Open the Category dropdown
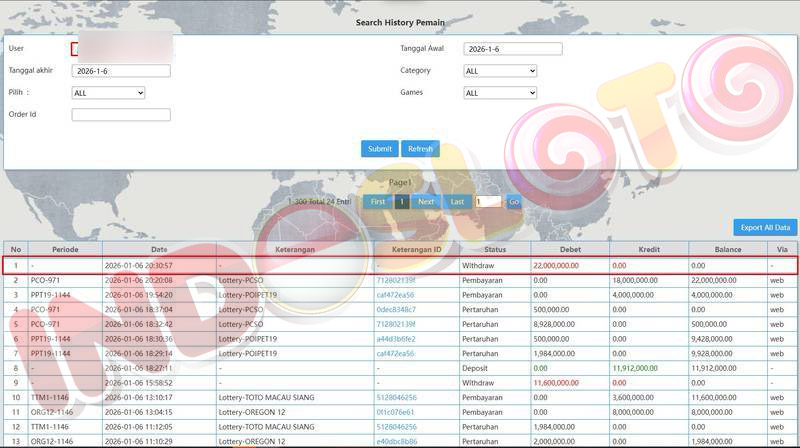This screenshot has width=800, height=448. (500, 71)
